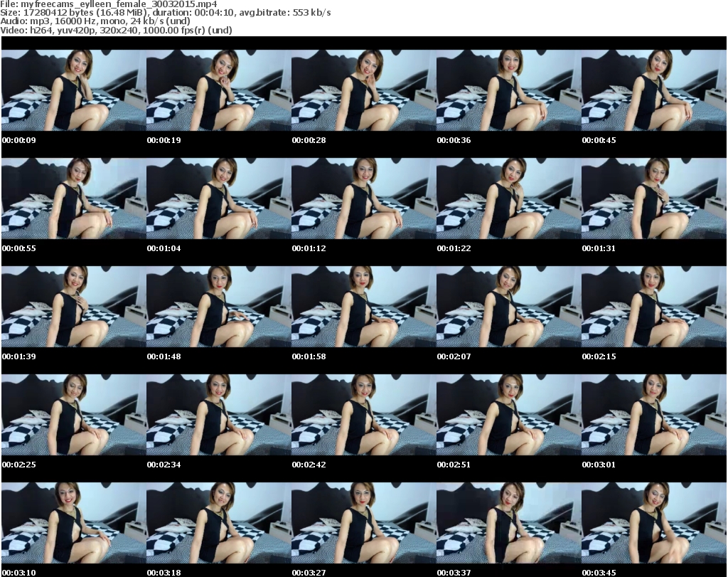728x577 pixels.
Task: Click the thumbnail above 00:03:45
Action: pos(654,523)
